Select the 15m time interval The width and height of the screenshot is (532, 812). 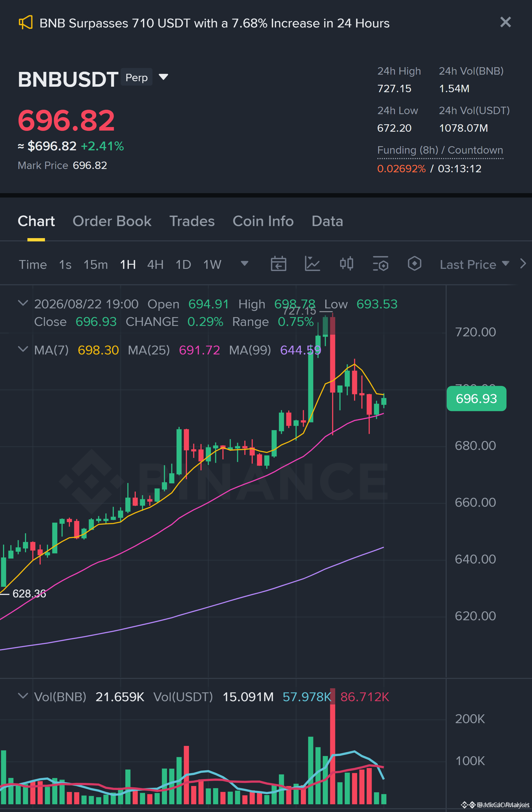point(95,264)
